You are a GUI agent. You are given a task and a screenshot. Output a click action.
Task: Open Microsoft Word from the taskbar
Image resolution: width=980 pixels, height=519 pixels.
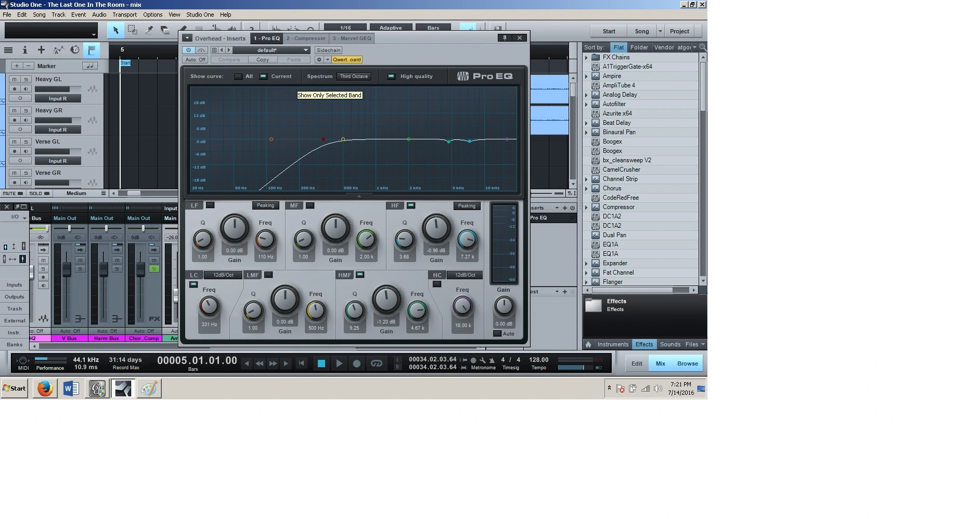(x=71, y=388)
